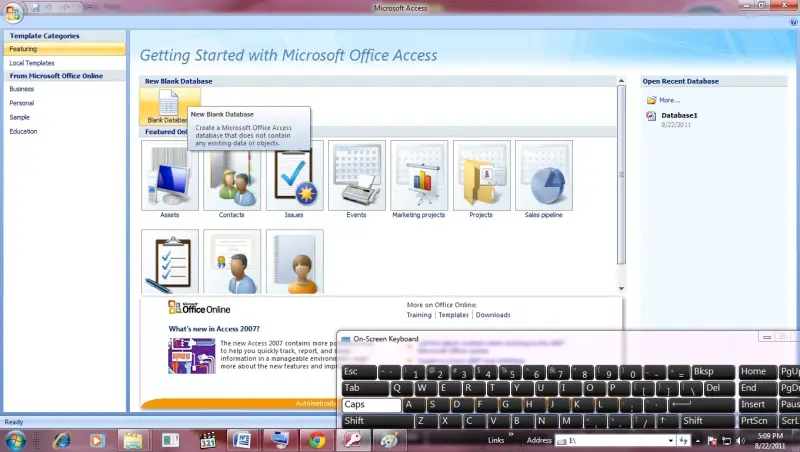Expand the Links toolbar chevron in taskbar
The width and height of the screenshot is (800, 452).
point(511,435)
